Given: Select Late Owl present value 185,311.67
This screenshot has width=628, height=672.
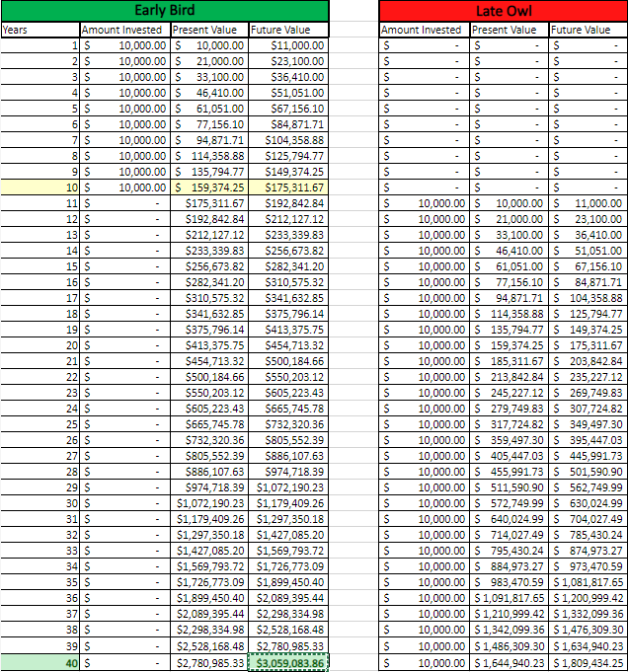Looking at the screenshot, I should (510, 361).
